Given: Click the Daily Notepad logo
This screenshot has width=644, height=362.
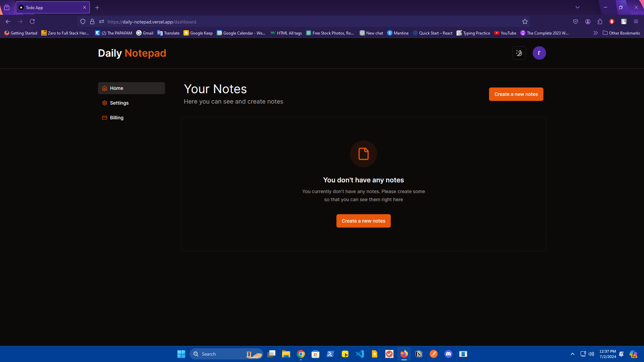Looking at the screenshot, I should pos(132,53).
